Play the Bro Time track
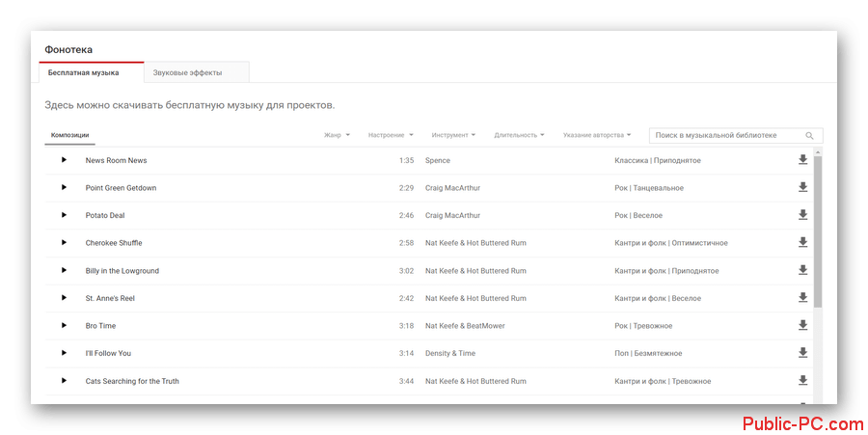The image size is (868, 435). pyautogui.click(x=64, y=326)
